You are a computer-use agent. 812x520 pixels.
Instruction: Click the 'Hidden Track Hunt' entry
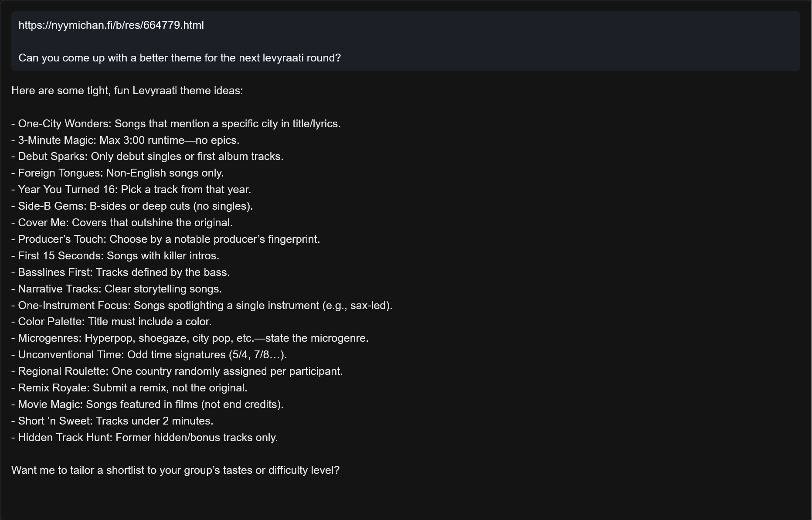click(145, 438)
